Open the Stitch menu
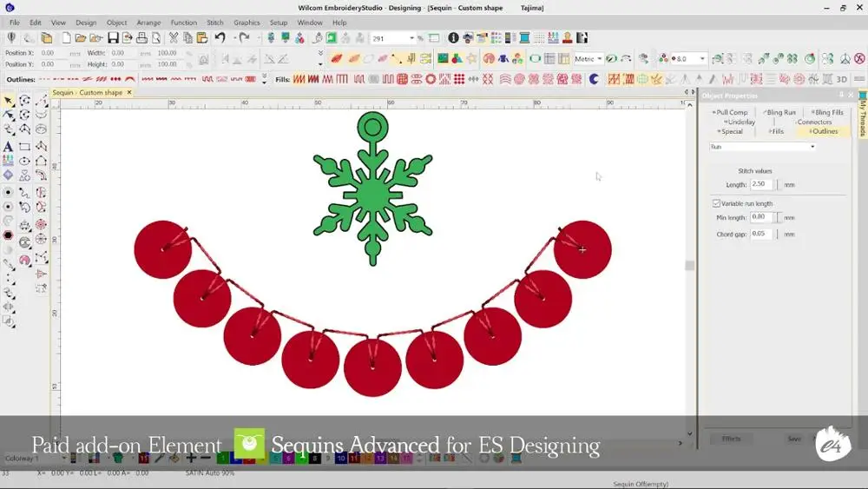 214,23
